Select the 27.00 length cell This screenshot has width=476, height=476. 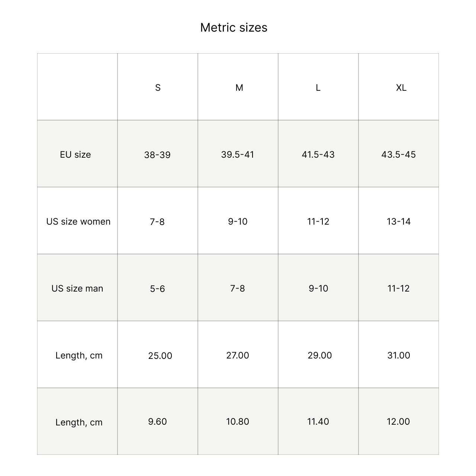238,356
